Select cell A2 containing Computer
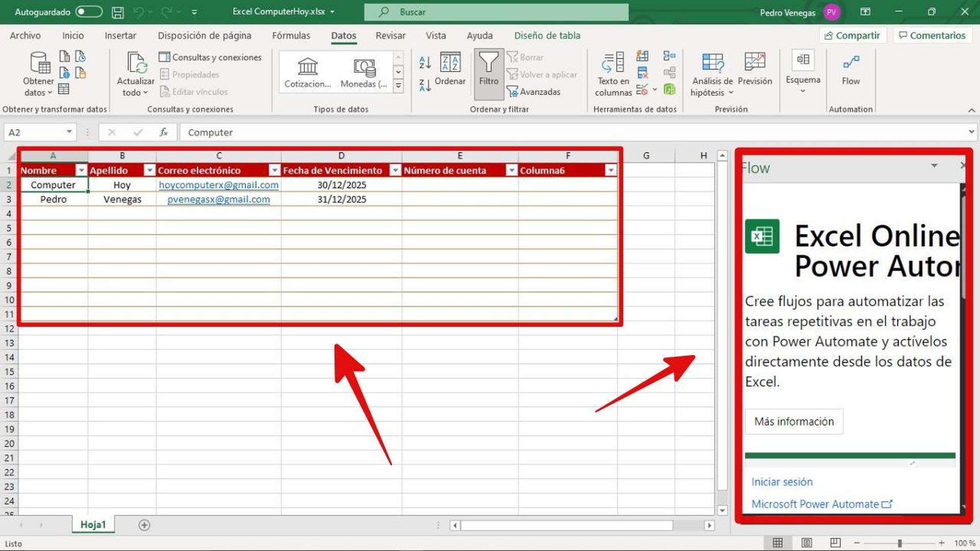The width and height of the screenshot is (980, 551). coord(54,185)
